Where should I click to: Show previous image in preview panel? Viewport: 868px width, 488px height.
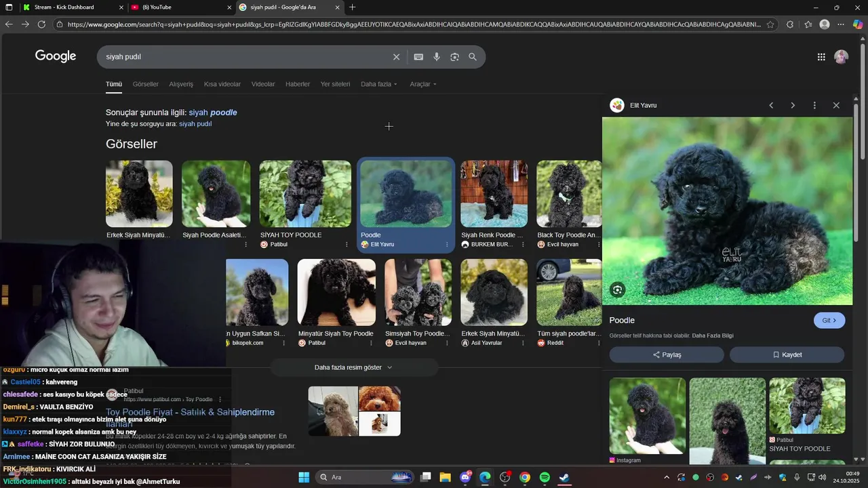tap(771, 105)
